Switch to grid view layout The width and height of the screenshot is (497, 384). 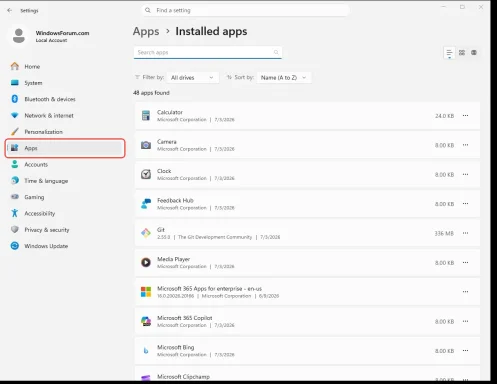click(462, 53)
